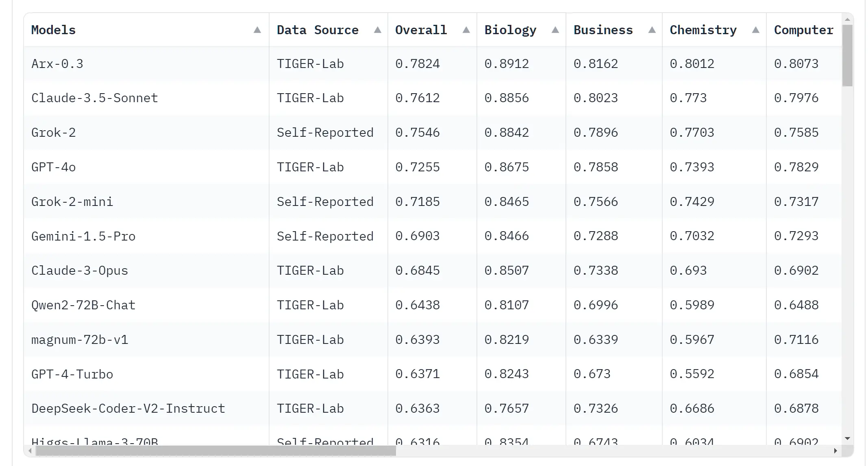The width and height of the screenshot is (868, 466).
Task: Click Arx-0.3's biology score 0.8912
Action: point(507,63)
